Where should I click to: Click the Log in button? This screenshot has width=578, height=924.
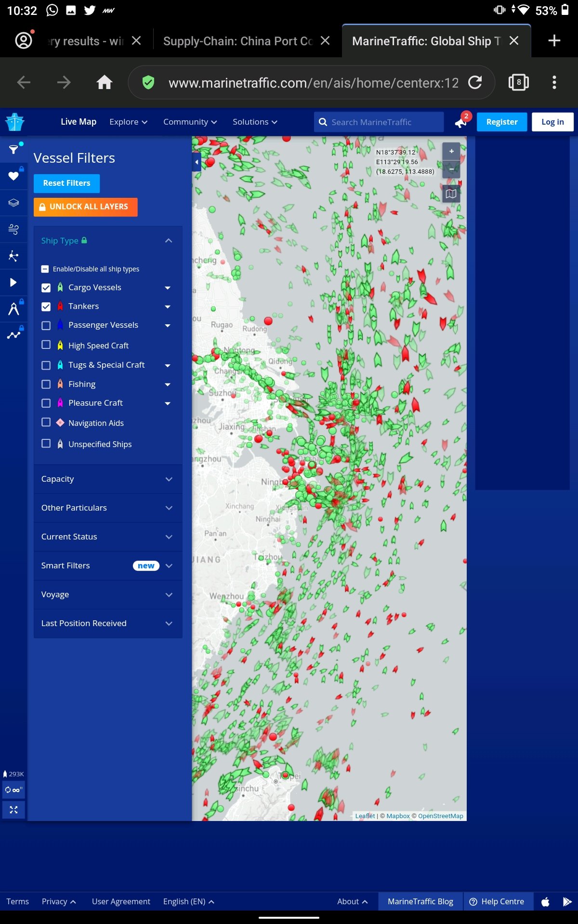(x=552, y=122)
